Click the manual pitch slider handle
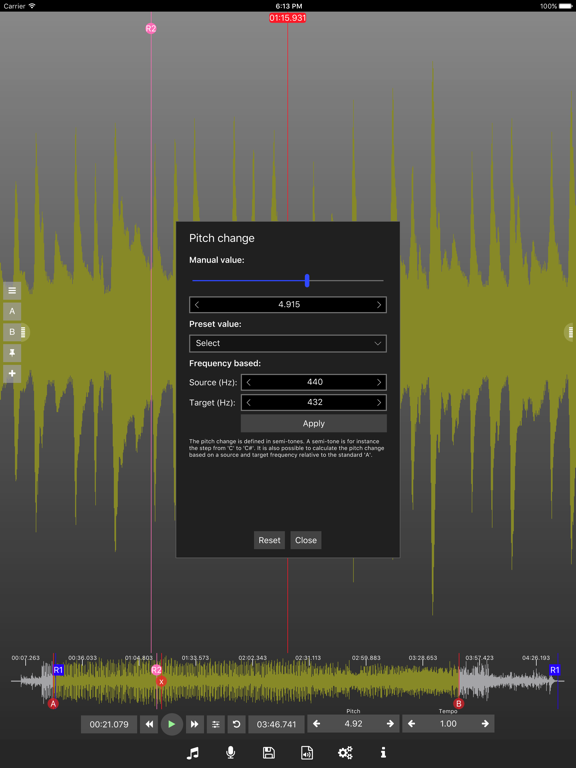The height and width of the screenshot is (768, 576). click(307, 281)
